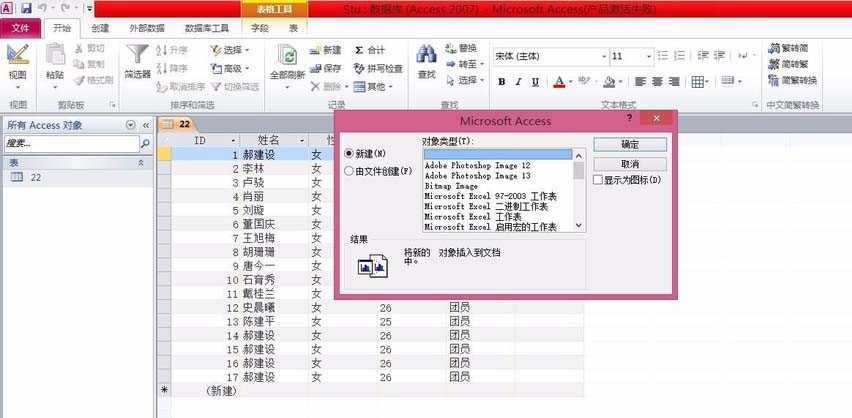Click the 取消 button in dialog

(x=630, y=164)
